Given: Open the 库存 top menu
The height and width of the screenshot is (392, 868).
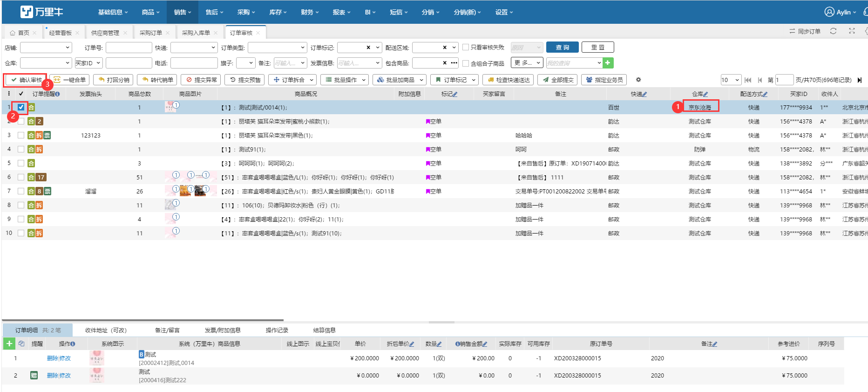Looking at the screenshot, I should coord(278,12).
